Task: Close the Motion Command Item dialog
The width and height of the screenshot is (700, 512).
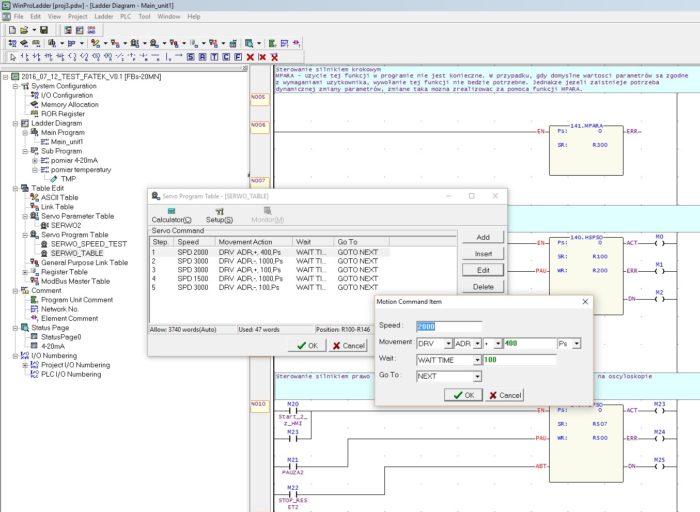Action: [585, 302]
